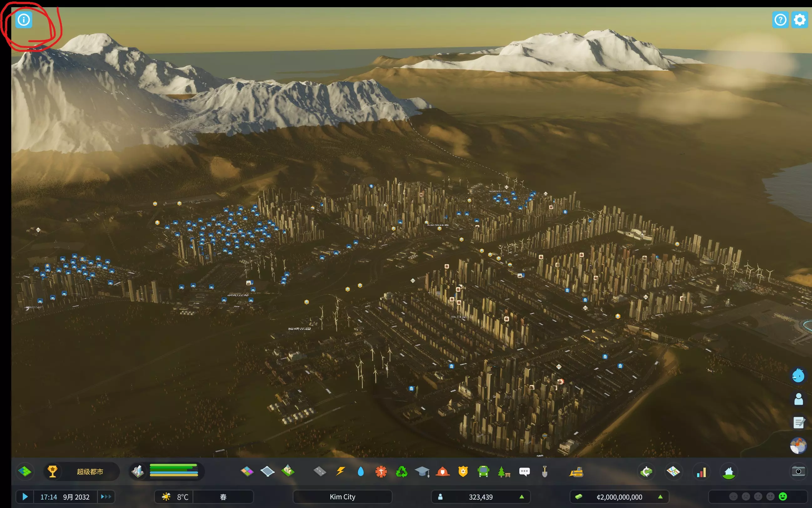Open Districts tool menu
This screenshot has width=812, height=508.
pos(267,471)
